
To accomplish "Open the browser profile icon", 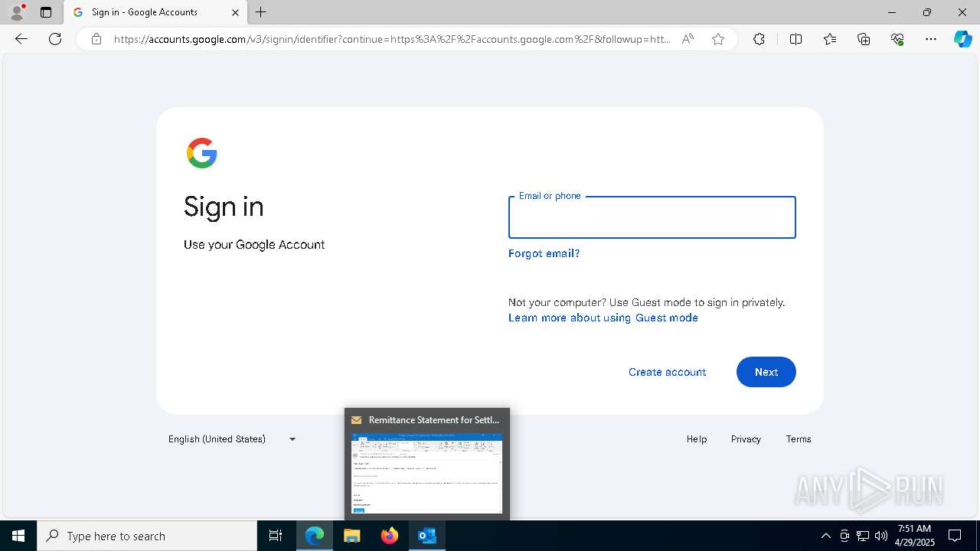I will (16, 12).
